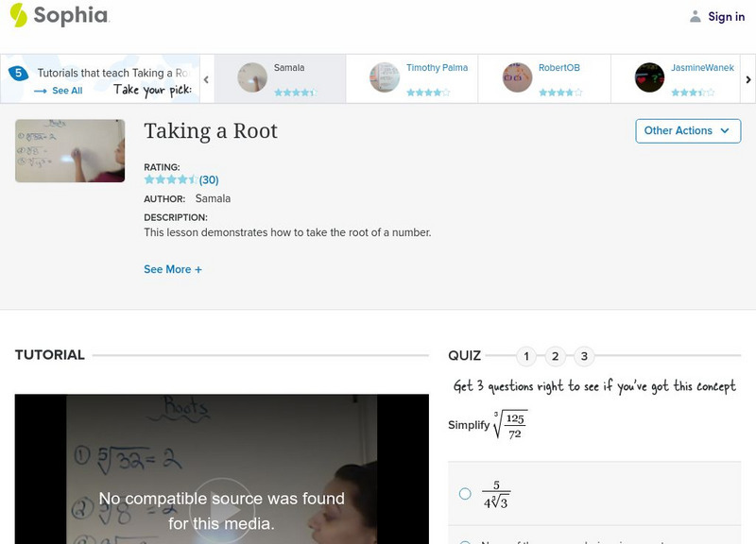Expand the description with See More +
Image resolution: width=756 pixels, height=544 pixels.
(x=173, y=269)
